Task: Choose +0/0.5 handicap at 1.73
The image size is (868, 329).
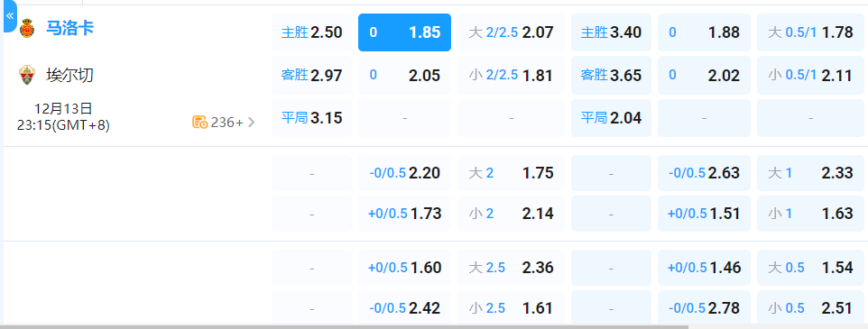Action: (404, 214)
